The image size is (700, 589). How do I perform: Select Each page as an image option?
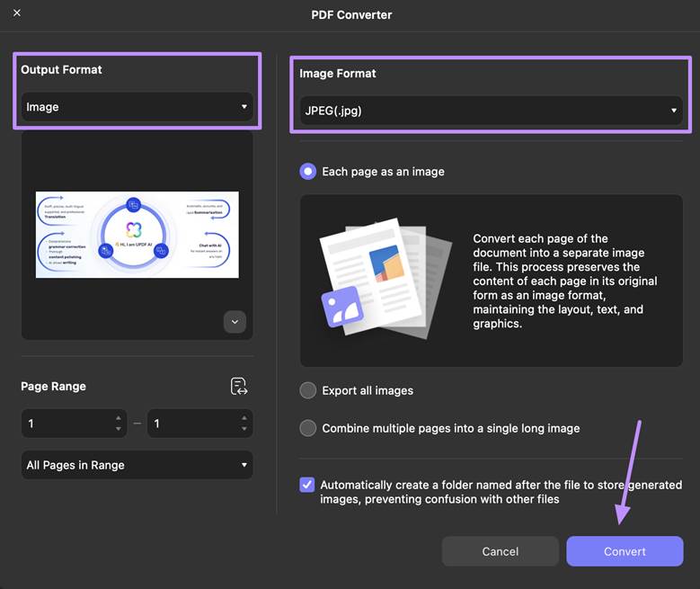[308, 172]
